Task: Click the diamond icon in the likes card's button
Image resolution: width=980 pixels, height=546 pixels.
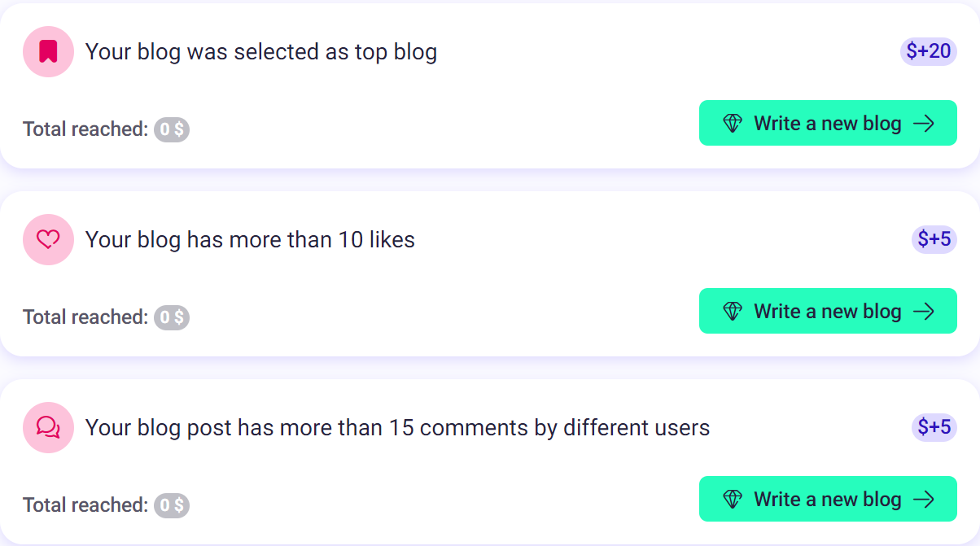Action: click(733, 312)
